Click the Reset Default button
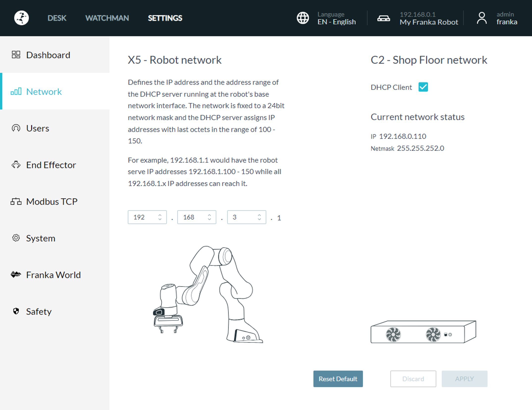532x410 pixels. click(x=338, y=379)
